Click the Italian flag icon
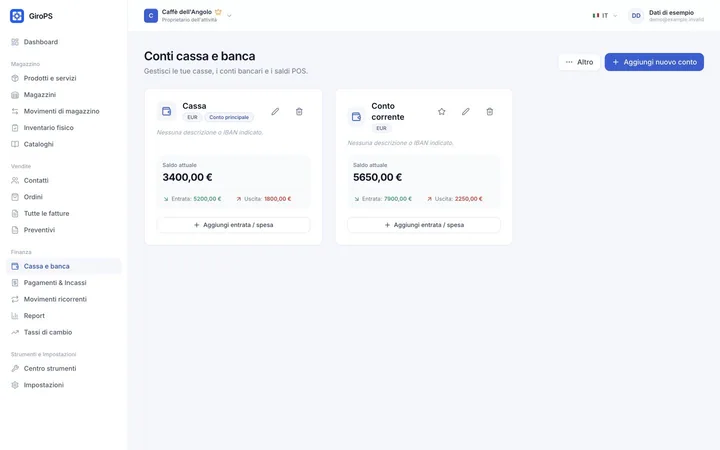Screen dimensions: 720x450 click(x=596, y=16)
